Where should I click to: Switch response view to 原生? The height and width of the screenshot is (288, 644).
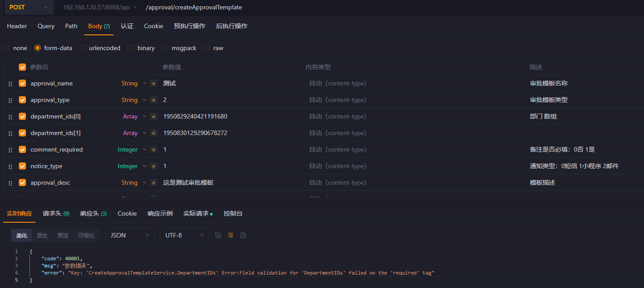tap(42, 235)
